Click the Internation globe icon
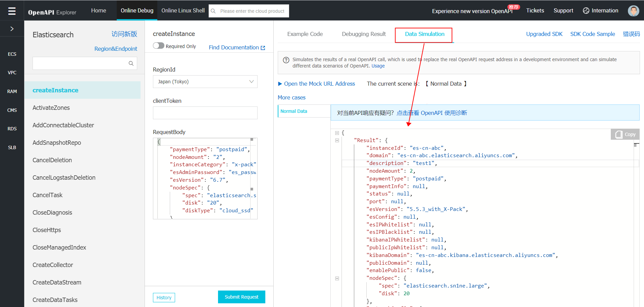 point(586,11)
